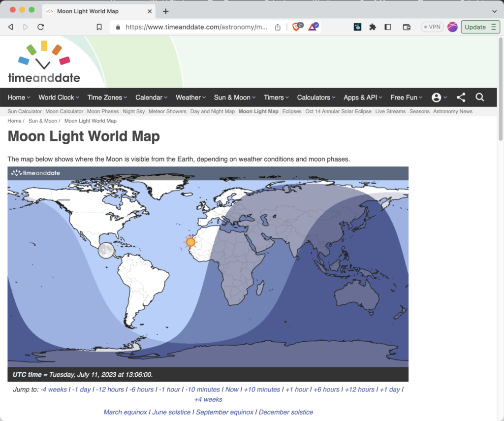Open Night Sky submenu item
504x421 pixels.
tap(134, 111)
